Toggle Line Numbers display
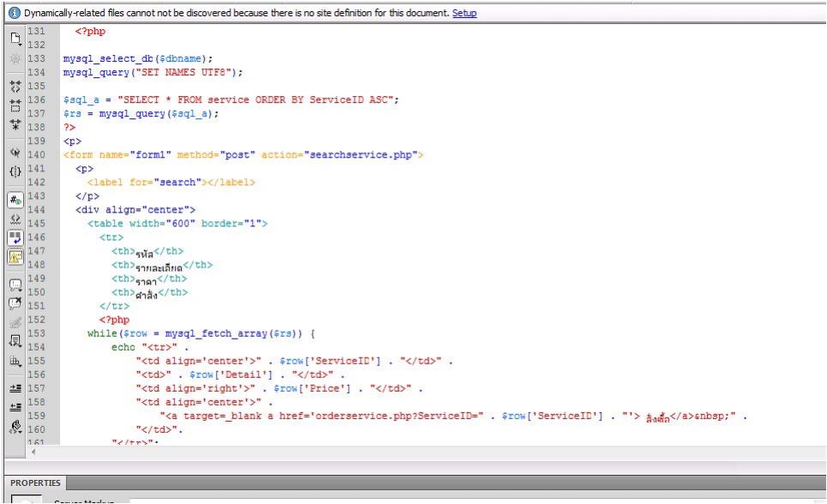Viewport: 827px width, 504px height. (15, 200)
